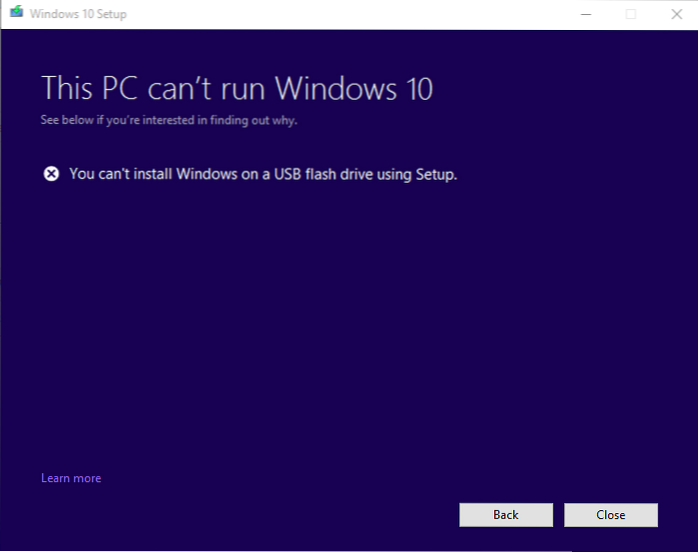The image size is (698, 552).
Task: Click the Windows 10 Setup title bar icon
Action: coord(14,14)
